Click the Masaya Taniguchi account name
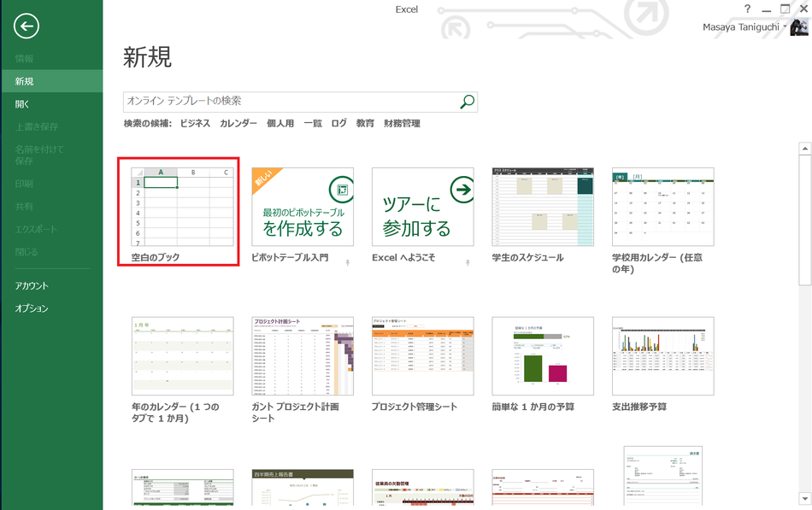 click(x=740, y=27)
